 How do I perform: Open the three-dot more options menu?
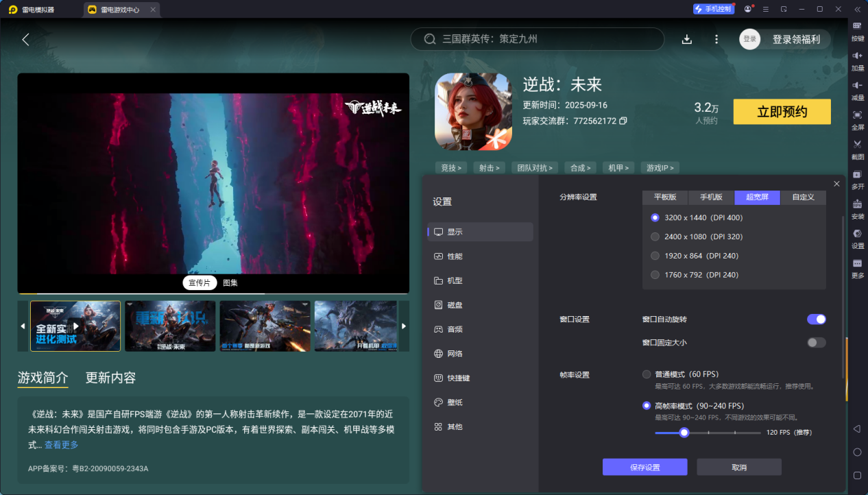(x=716, y=39)
